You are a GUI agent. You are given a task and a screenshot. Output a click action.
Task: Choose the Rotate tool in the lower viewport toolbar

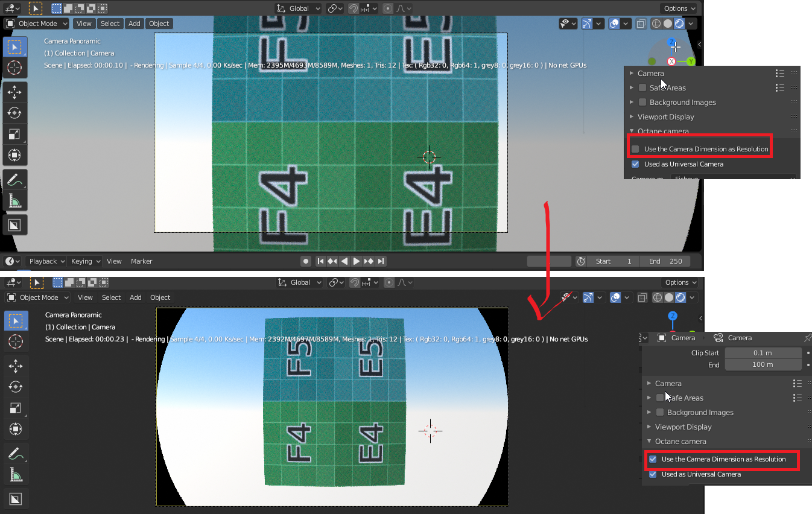click(x=16, y=387)
